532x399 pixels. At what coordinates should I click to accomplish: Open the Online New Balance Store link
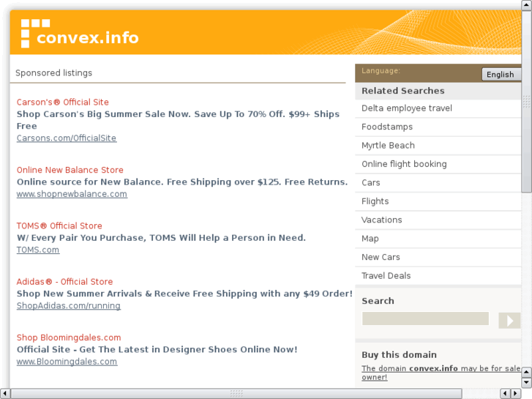70,170
